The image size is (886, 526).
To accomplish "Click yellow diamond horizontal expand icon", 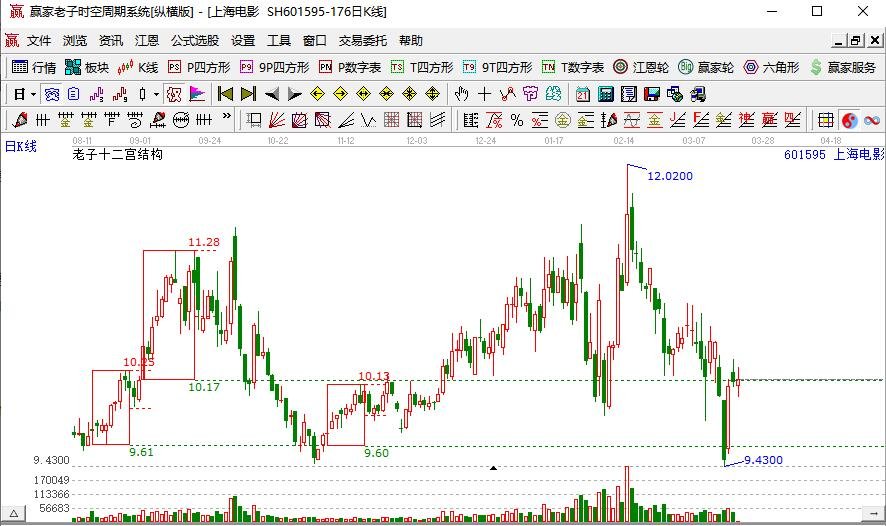I will coord(363,94).
